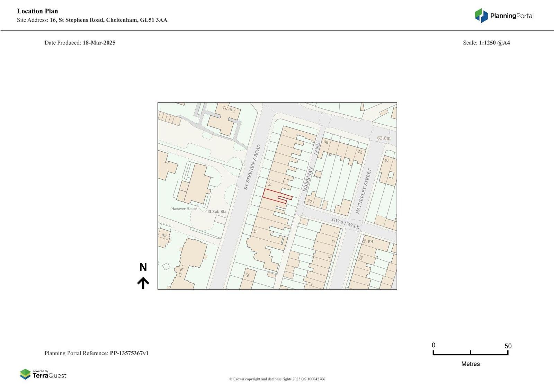Click the Location Plan heading
Image resolution: width=554 pixels, height=392 pixels.
(x=37, y=11)
